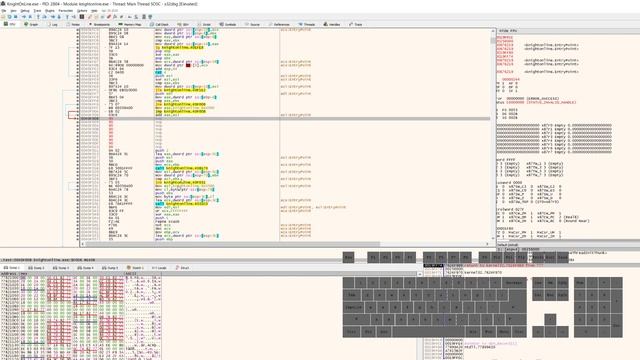
Task: Open the Functions toolbar icon
Action: pos(115,17)
